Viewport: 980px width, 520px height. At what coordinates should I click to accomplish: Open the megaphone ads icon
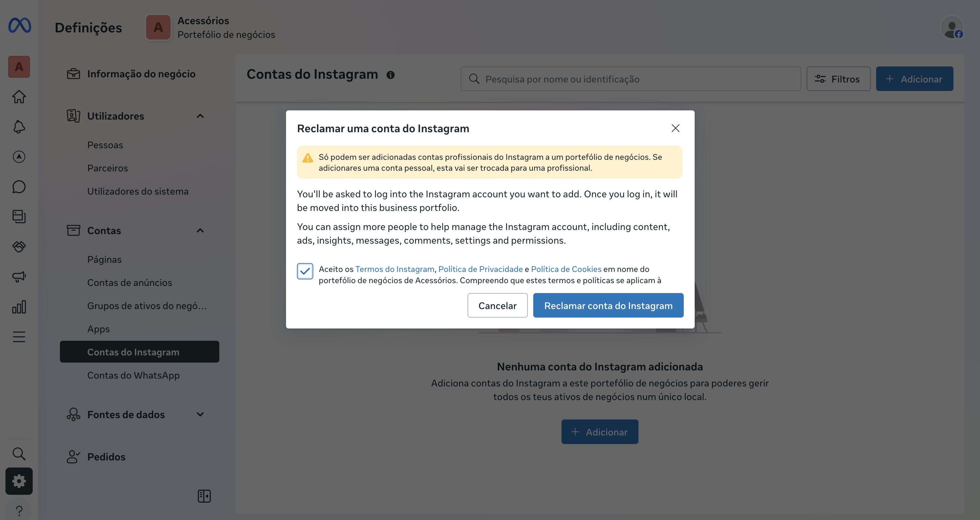click(19, 277)
